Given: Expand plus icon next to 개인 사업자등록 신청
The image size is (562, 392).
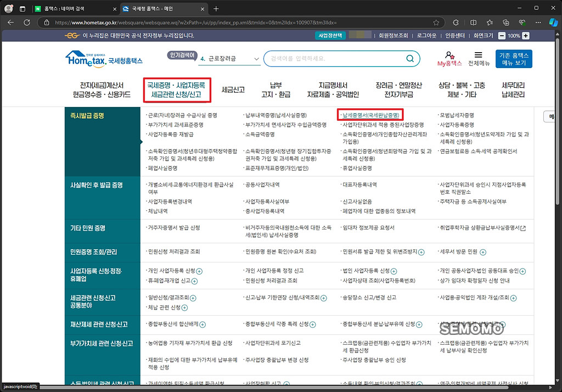Looking at the screenshot, I should tap(199, 271).
